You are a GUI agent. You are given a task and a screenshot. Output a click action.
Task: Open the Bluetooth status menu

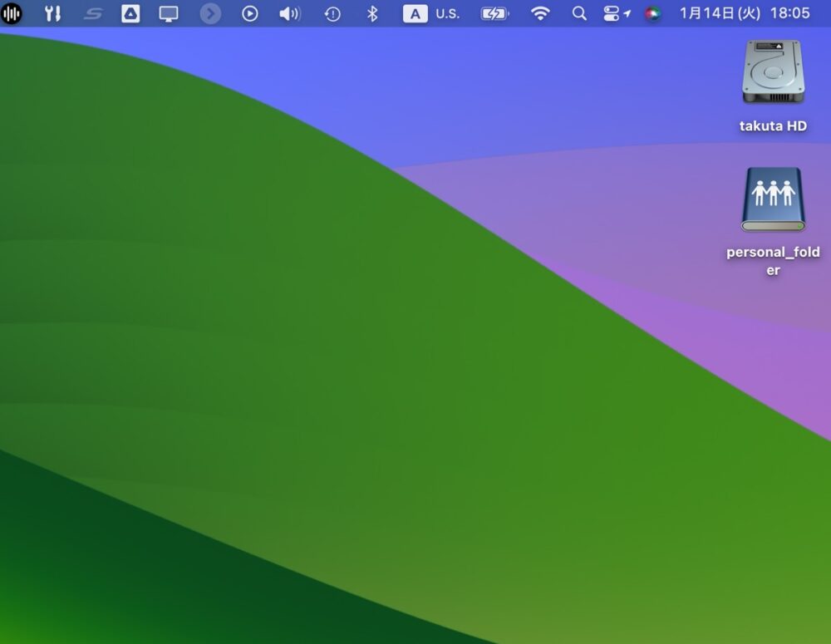point(372,13)
